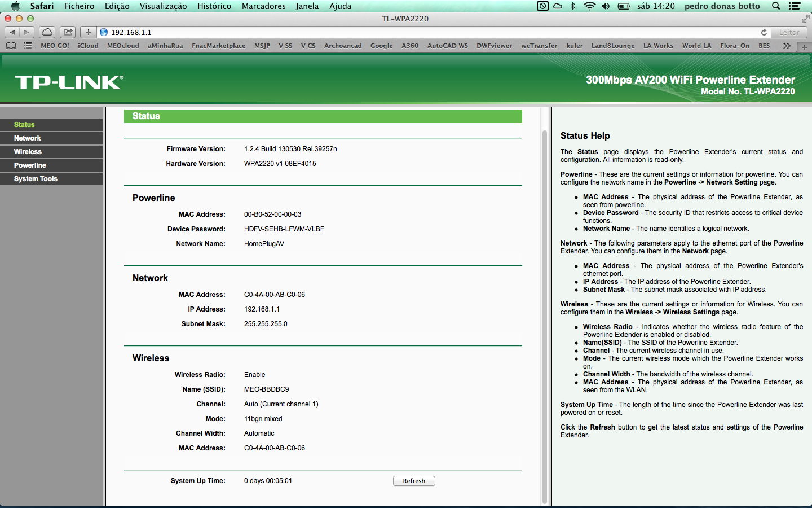Click the Share toolbar icon

tap(68, 32)
